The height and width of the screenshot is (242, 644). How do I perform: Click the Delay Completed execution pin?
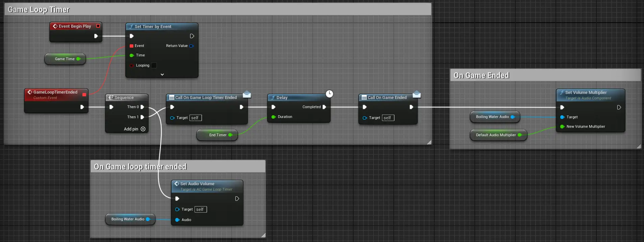324,107
